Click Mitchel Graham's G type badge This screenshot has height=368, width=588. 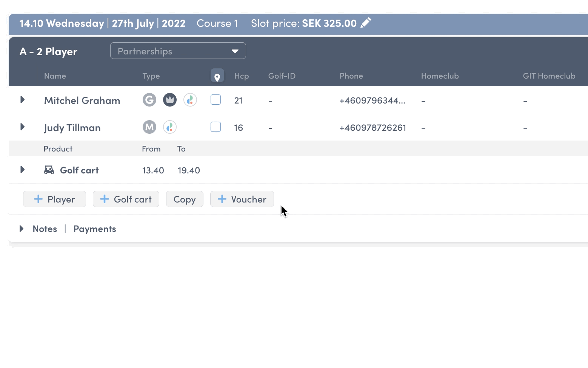click(149, 100)
